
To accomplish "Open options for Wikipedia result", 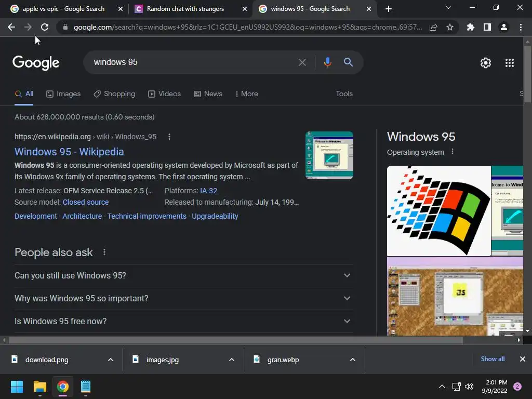I will (169, 137).
